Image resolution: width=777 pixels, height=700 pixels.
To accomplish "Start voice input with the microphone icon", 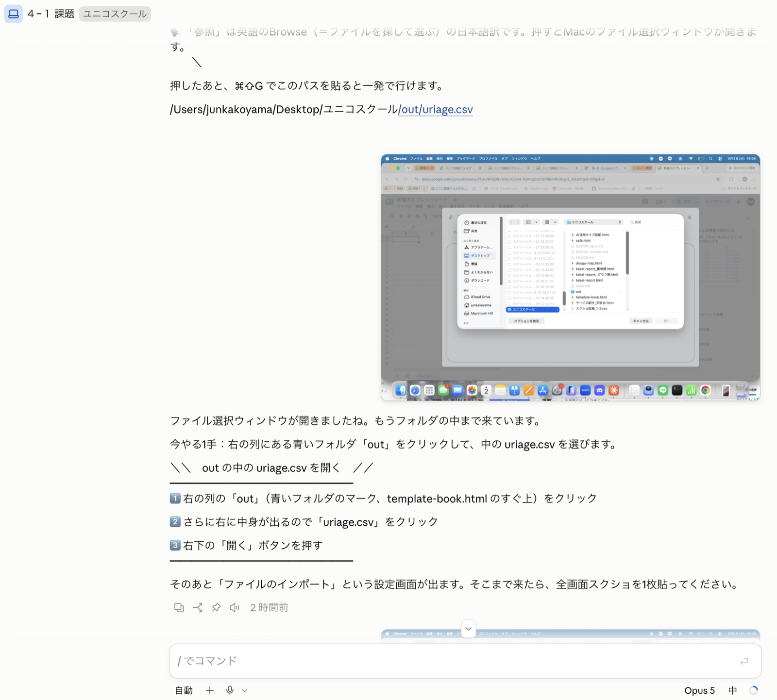I will click(230, 690).
